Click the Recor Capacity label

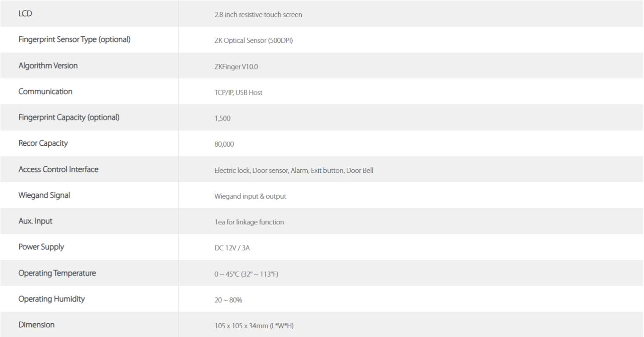(x=43, y=143)
